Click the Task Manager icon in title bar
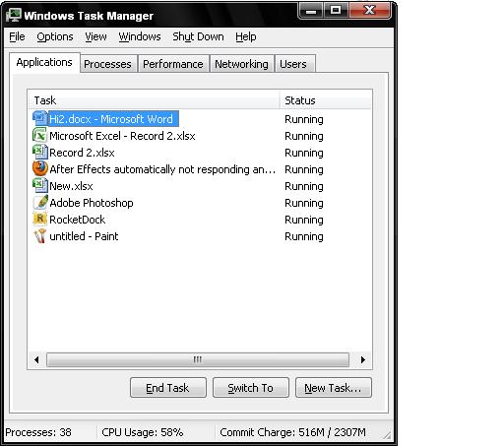The height and width of the screenshot is (446, 504). coord(14,15)
